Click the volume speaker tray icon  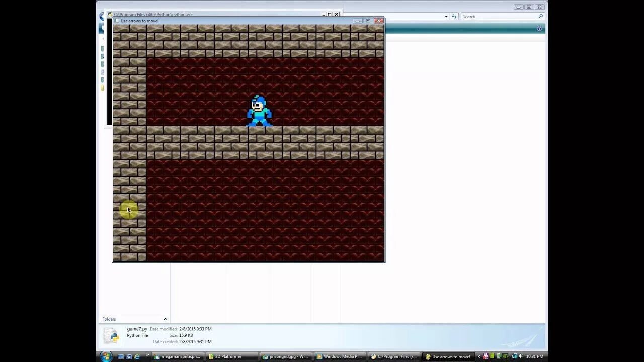[x=521, y=356]
